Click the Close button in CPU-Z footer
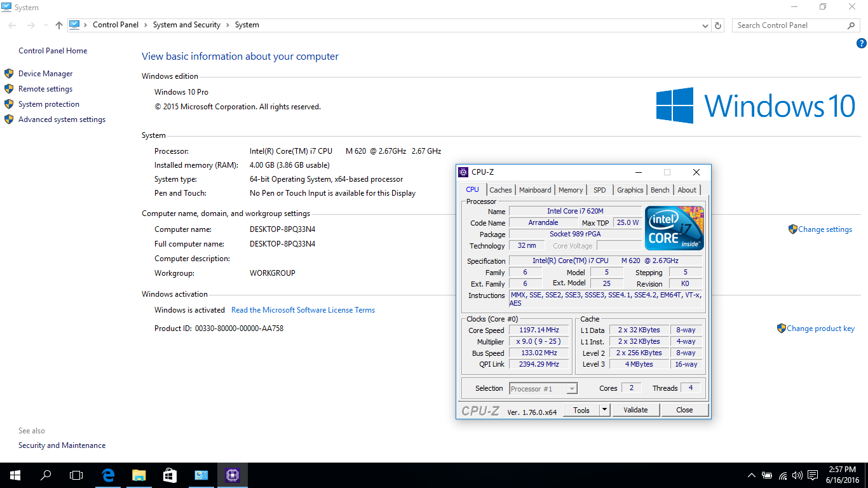 tap(684, 410)
